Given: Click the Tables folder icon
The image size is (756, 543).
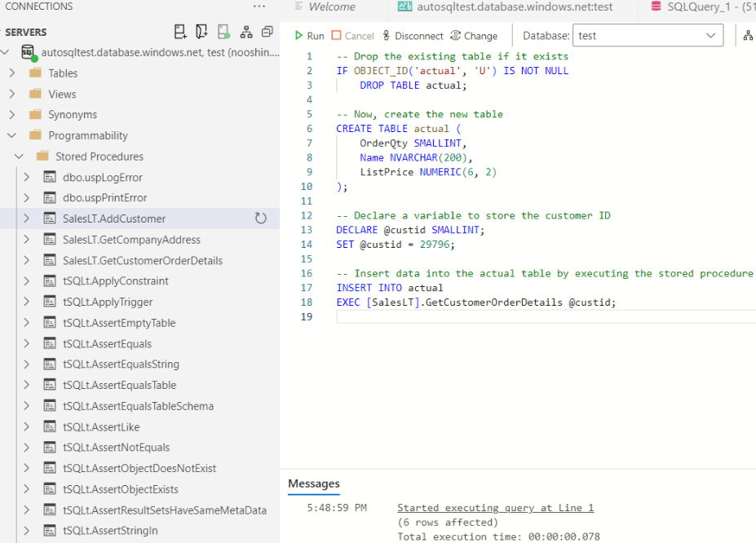Looking at the screenshot, I should 35,73.
